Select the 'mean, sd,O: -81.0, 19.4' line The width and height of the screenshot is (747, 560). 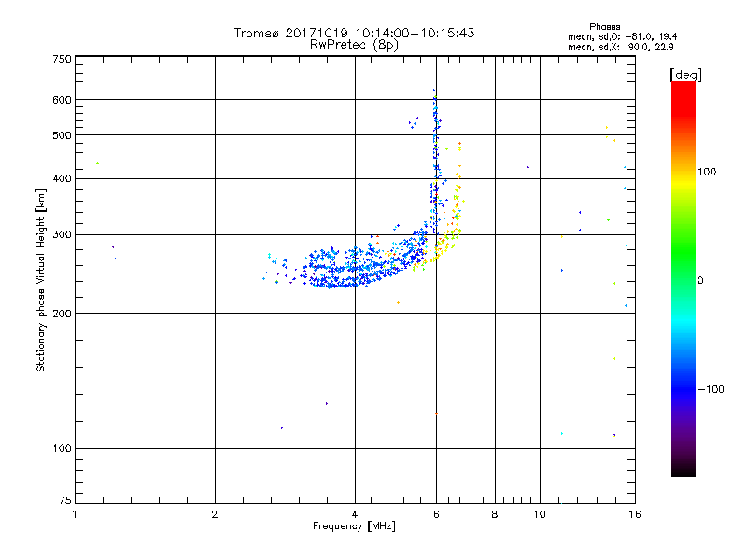(x=622, y=36)
